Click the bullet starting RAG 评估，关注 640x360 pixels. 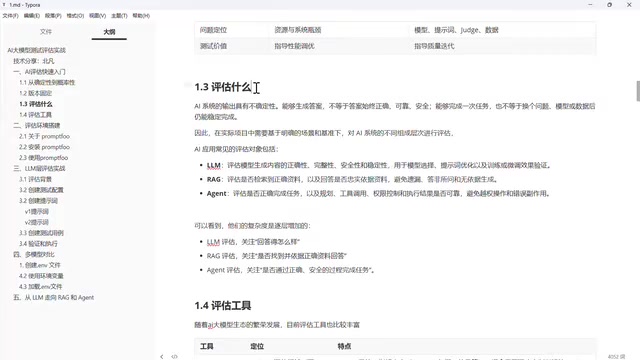[x=277, y=256]
